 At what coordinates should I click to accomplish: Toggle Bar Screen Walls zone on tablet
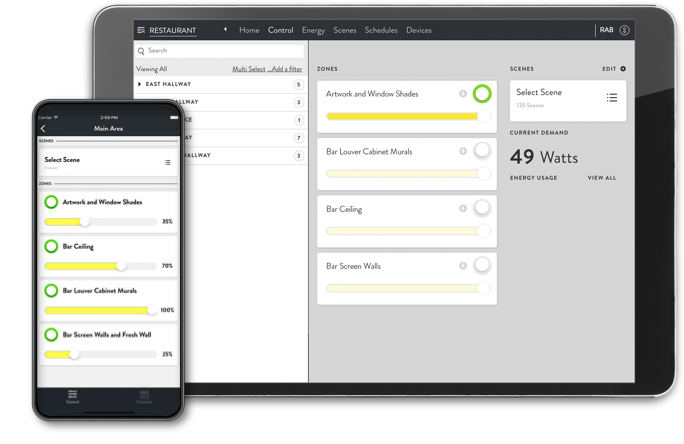coord(482,266)
